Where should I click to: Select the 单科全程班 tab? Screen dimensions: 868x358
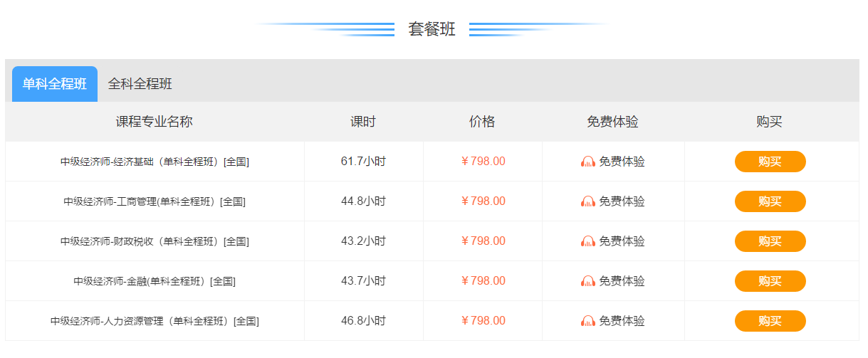point(55,84)
